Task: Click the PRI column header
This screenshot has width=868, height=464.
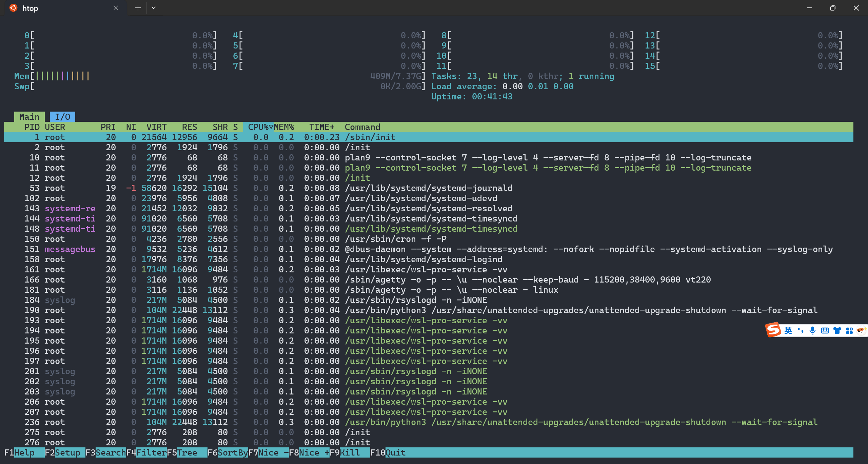Action: tap(108, 127)
